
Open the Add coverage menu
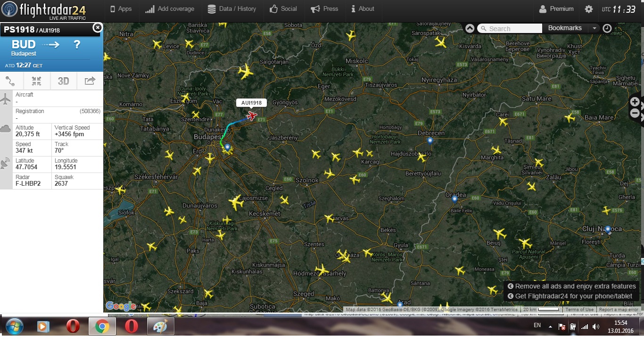pos(170,9)
